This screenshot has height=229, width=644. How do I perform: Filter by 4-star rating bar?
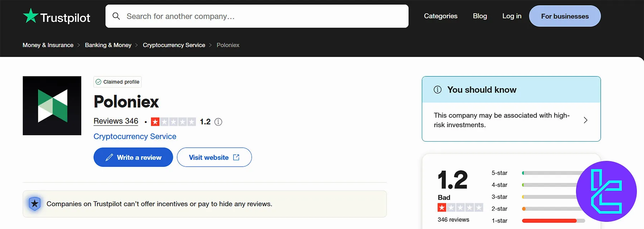tap(553, 185)
